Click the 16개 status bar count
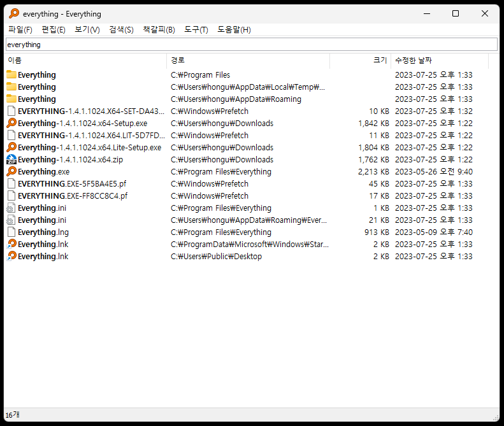 [13, 415]
